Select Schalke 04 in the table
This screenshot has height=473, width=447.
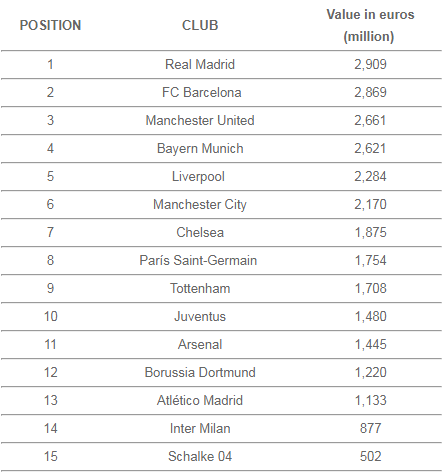(200, 456)
